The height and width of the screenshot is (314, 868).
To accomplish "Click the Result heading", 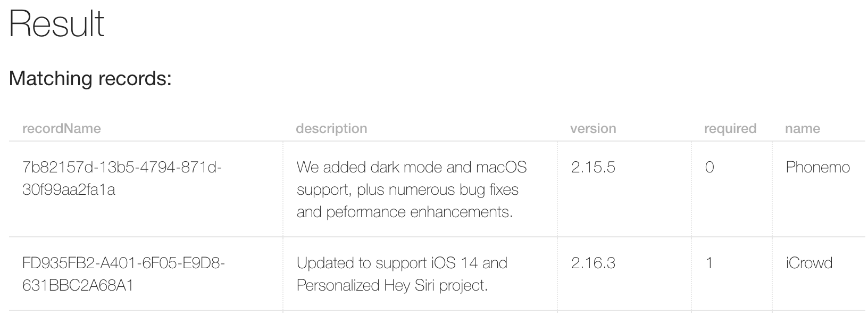I will (x=57, y=24).
